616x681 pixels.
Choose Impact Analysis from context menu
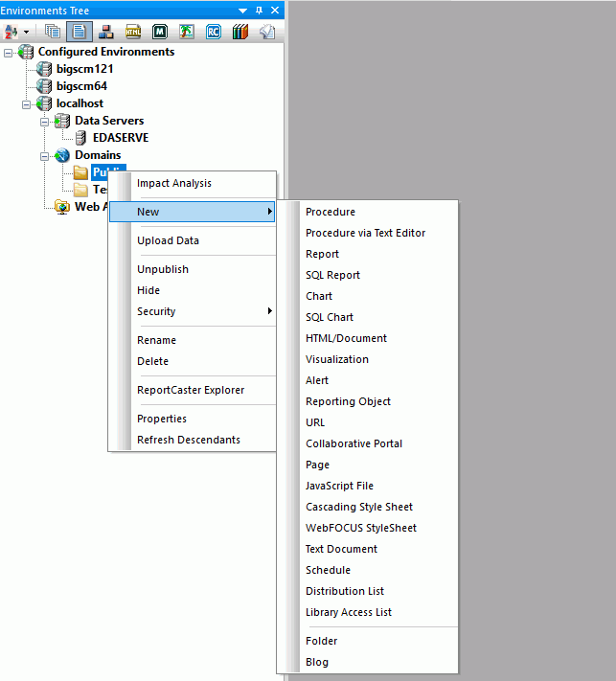point(174,183)
